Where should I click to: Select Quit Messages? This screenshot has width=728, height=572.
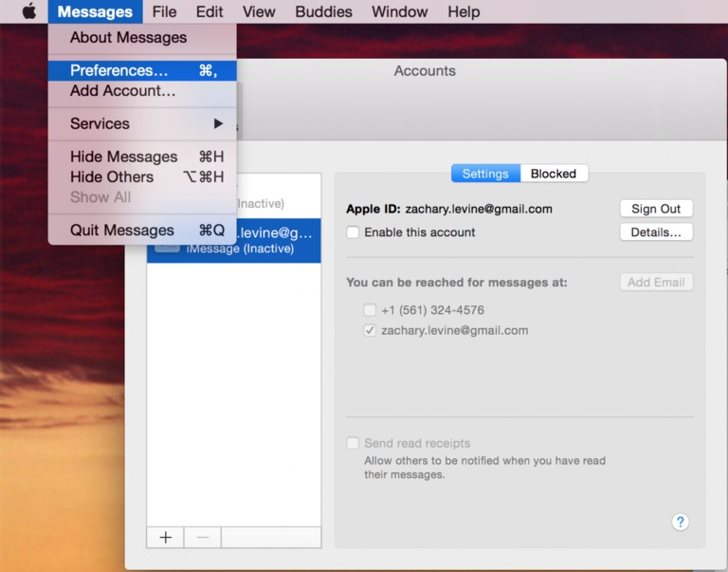[x=142, y=231]
